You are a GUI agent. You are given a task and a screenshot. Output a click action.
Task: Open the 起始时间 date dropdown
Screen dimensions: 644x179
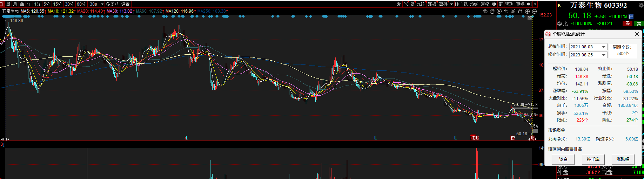point(604,47)
